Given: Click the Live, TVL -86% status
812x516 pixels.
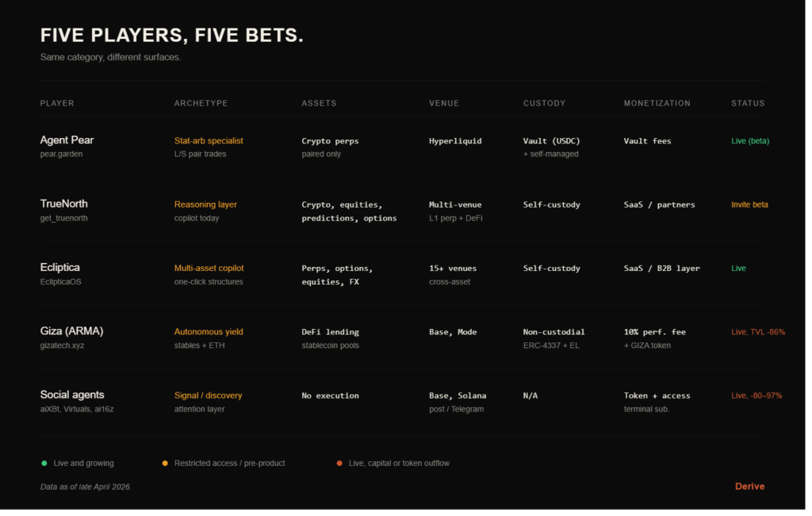Looking at the screenshot, I should coord(757,332).
